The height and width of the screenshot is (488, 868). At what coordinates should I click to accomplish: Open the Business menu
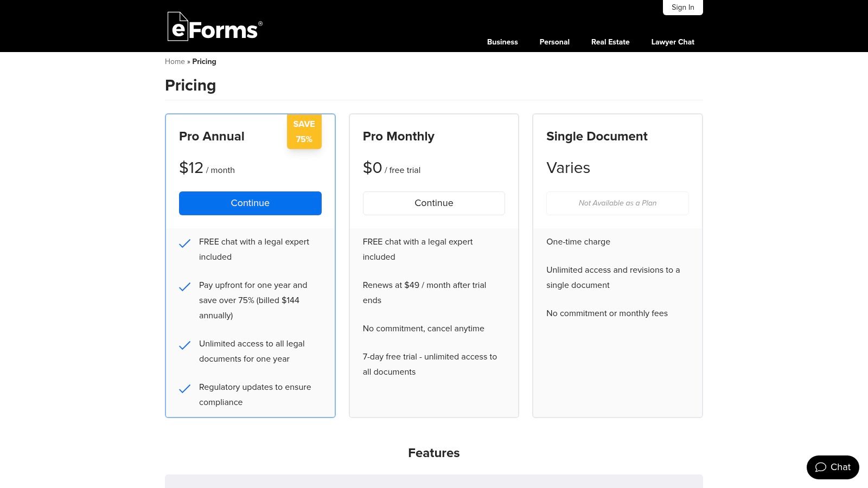tap(502, 42)
